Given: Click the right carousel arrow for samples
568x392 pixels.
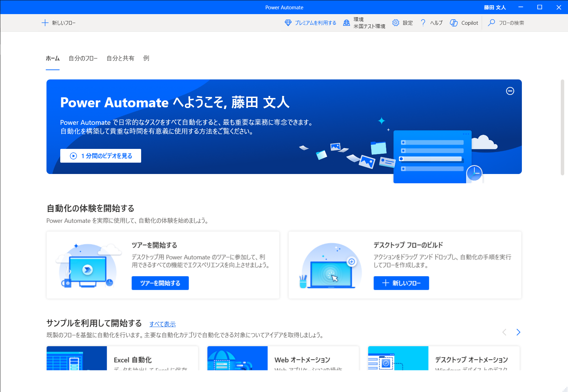Looking at the screenshot, I should [518, 332].
